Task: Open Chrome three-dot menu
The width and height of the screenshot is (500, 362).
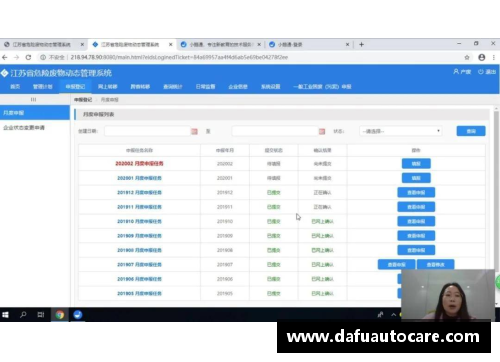Action: click(x=494, y=57)
